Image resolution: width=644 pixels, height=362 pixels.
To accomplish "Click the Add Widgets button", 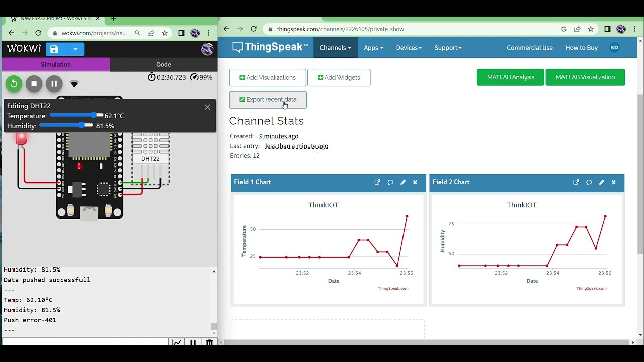I will pyautogui.click(x=339, y=78).
